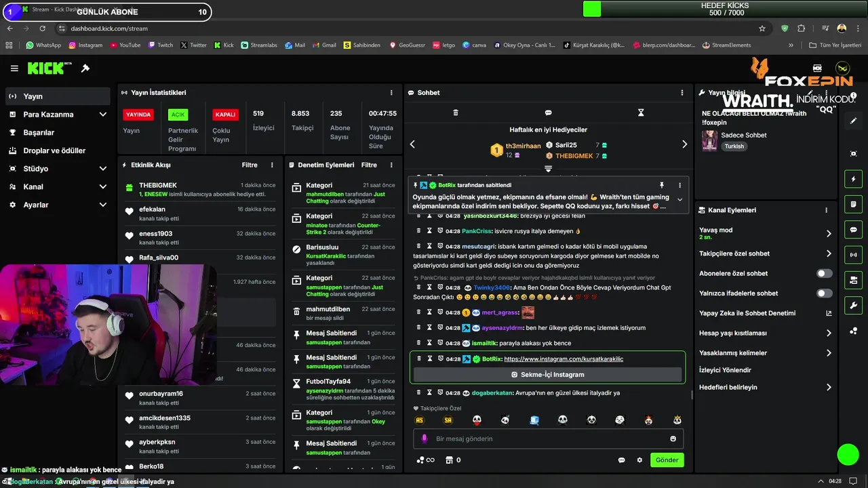The height and width of the screenshot is (488, 868).
Task: Open Hedefleri belirleyin options
Action: pos(829,387)
